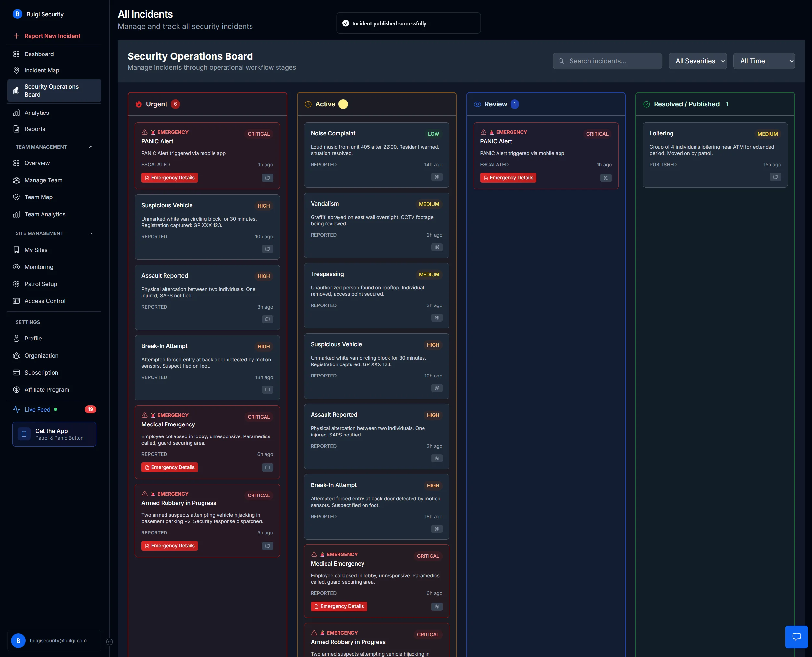Screen dimensions: 812x657
Task: Open the All Time filter dropdown
Action: tap(764, 61)
